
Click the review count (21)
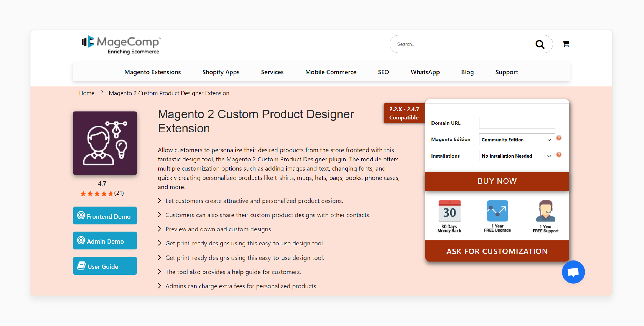click(119, 193)
